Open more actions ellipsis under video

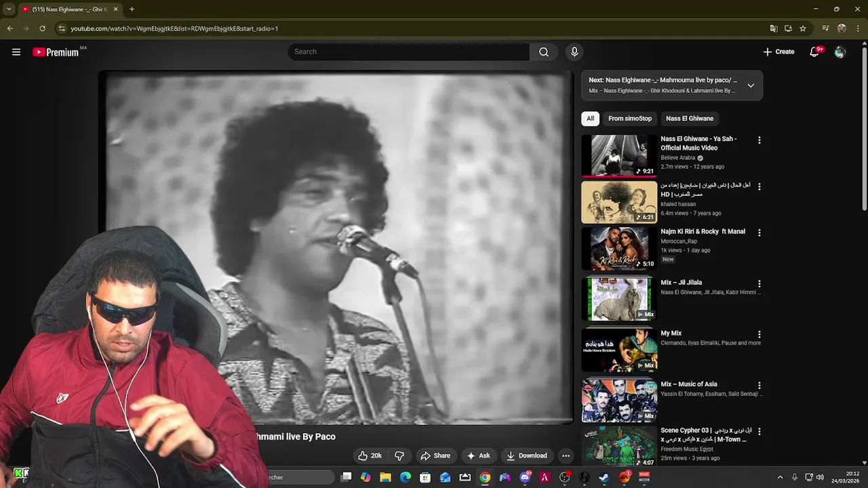(x=566, y=456)
